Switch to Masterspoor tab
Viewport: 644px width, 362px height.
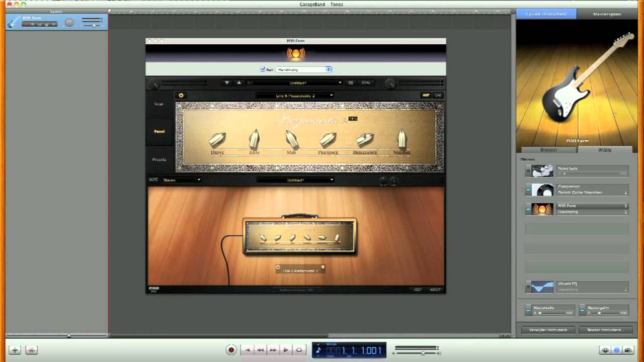pos(607,14)
